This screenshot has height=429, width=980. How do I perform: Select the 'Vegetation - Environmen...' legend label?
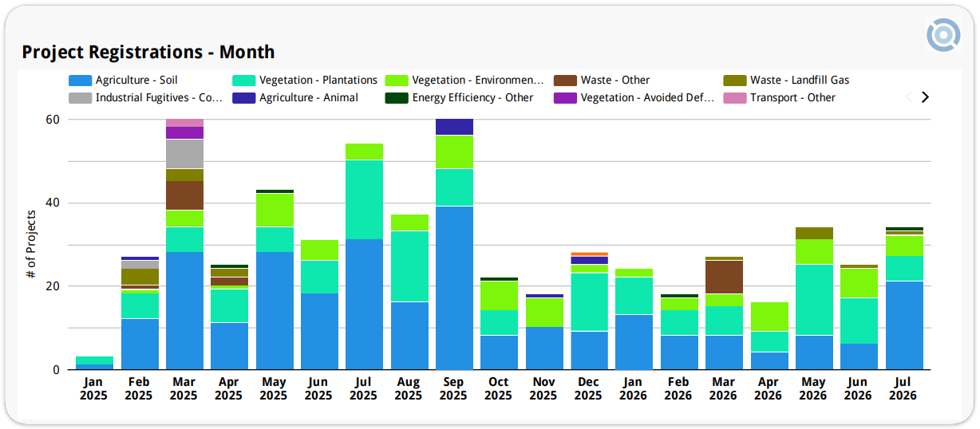478,81
